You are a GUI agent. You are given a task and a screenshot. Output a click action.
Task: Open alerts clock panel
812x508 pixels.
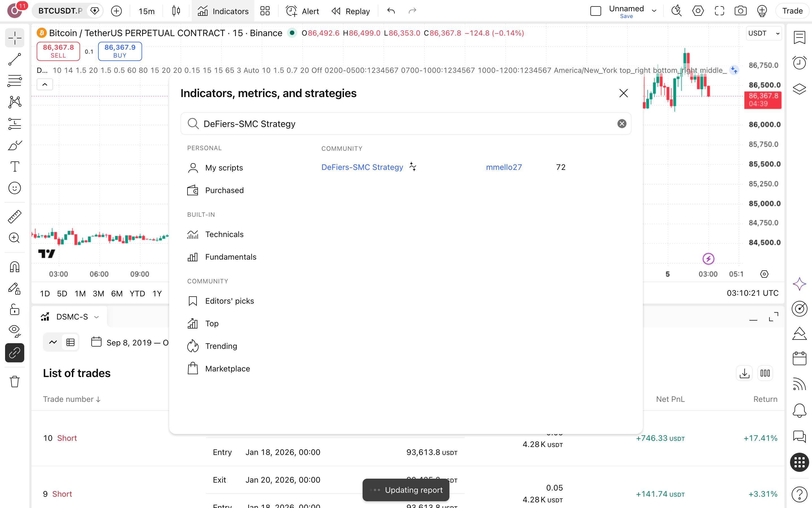click(800, 63)
